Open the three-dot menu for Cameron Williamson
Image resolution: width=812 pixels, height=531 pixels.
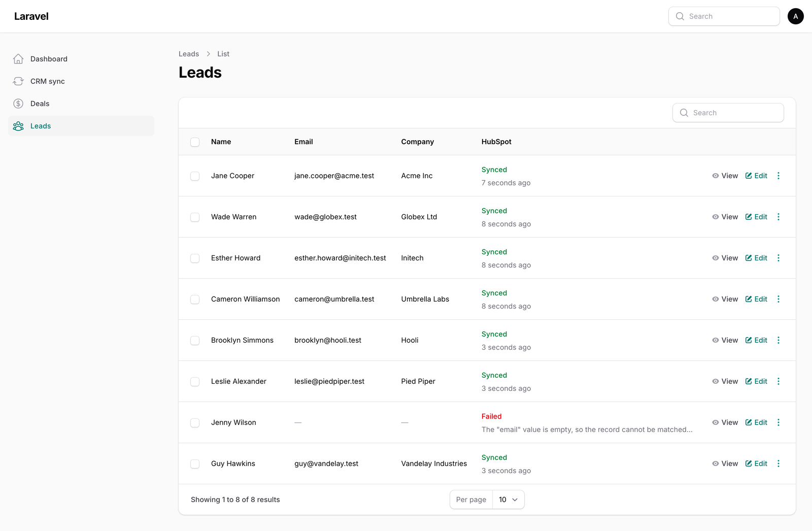pyautogui.click(x=779, y=299)
